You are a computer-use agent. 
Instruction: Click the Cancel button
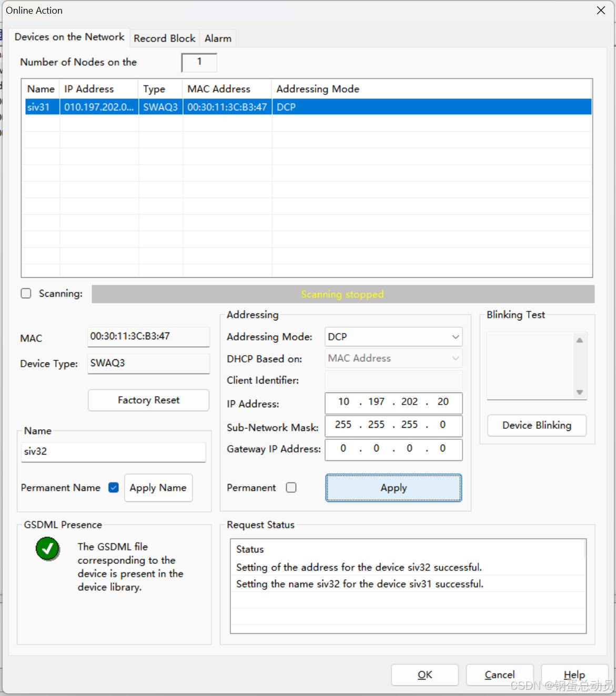coord(500,675)
